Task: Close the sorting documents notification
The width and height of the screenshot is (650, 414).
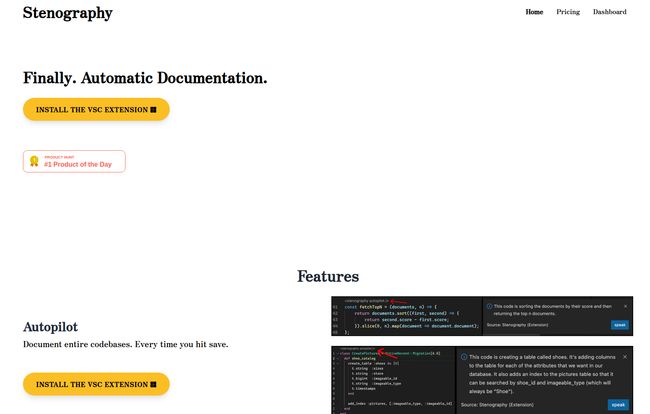Action: [x=625, y=306]
